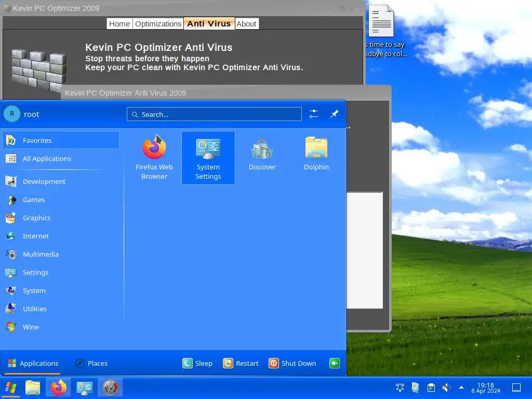Image resolution: width=532 pixels, height=399 pixels.
Task: Open the Internet category
Action: point(61,236)
